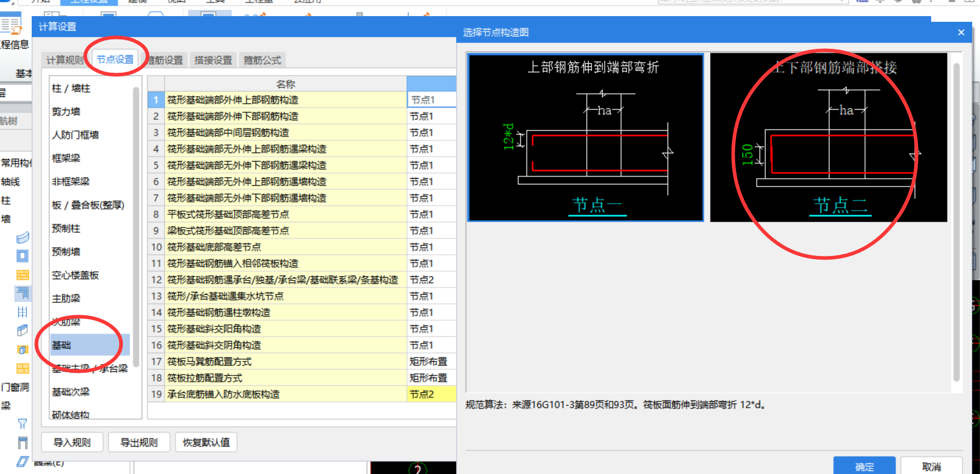
Task: Click the orange 3D box icon in sidebar
Action: point(22,349)
